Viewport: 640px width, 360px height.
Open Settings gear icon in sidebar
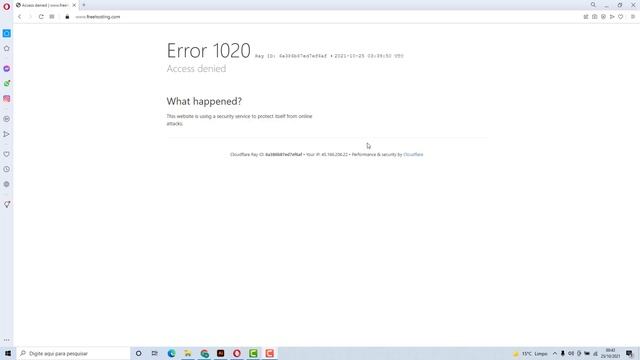[7, 184]
